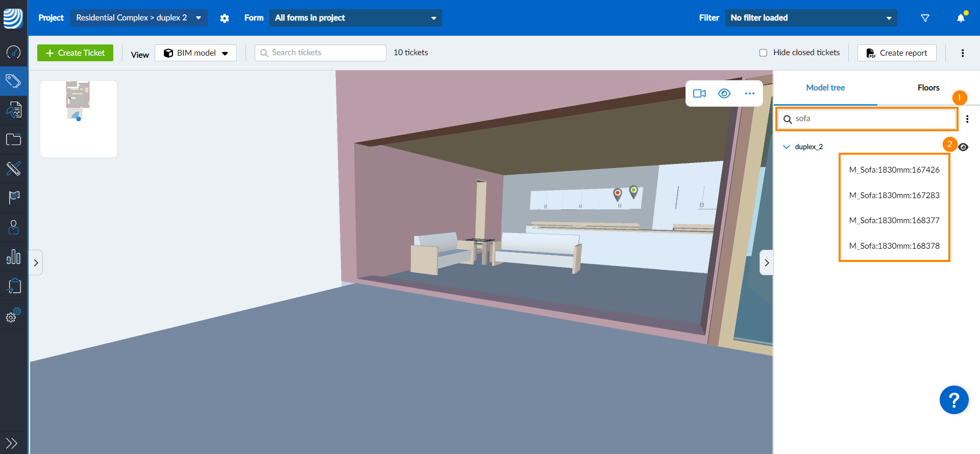The height and width of the screenshot is (454, 980).
Task: Switch to the Floors tab
Action: point(928,88)
